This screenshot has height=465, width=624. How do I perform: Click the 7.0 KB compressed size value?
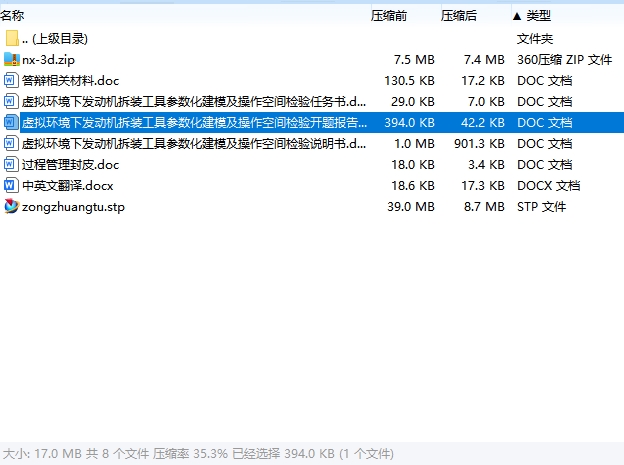(486, 102)
